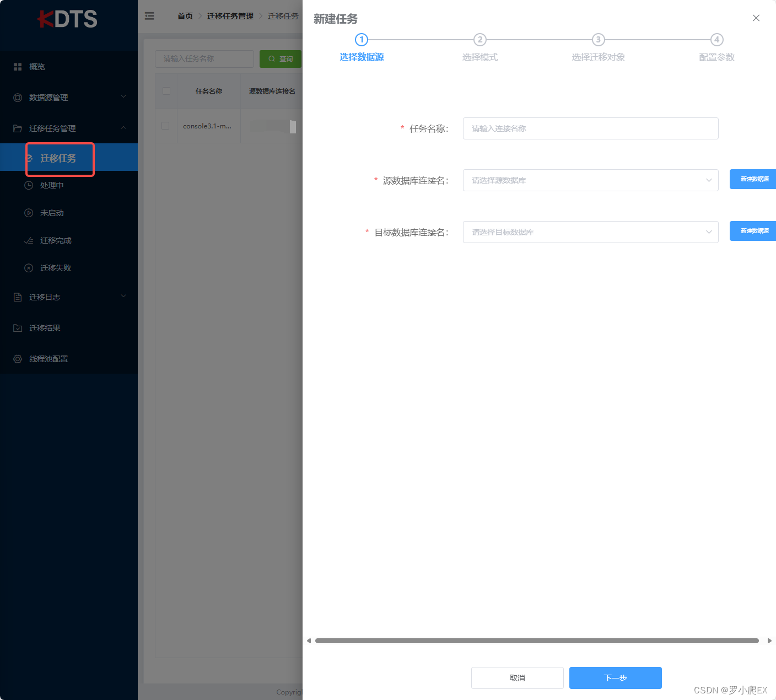Collapse the 迁移任务管理 menu chevron
Viewport: 776px width, 700px height.
[123, 127]
